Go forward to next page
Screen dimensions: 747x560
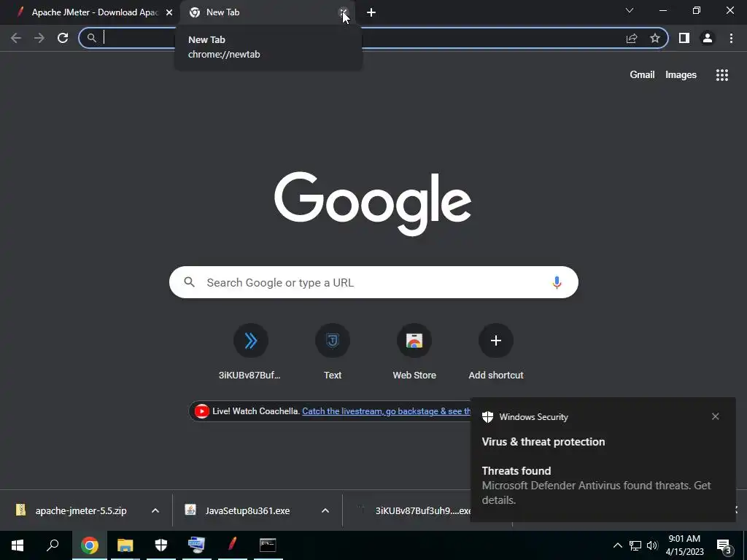coord(39,38)
